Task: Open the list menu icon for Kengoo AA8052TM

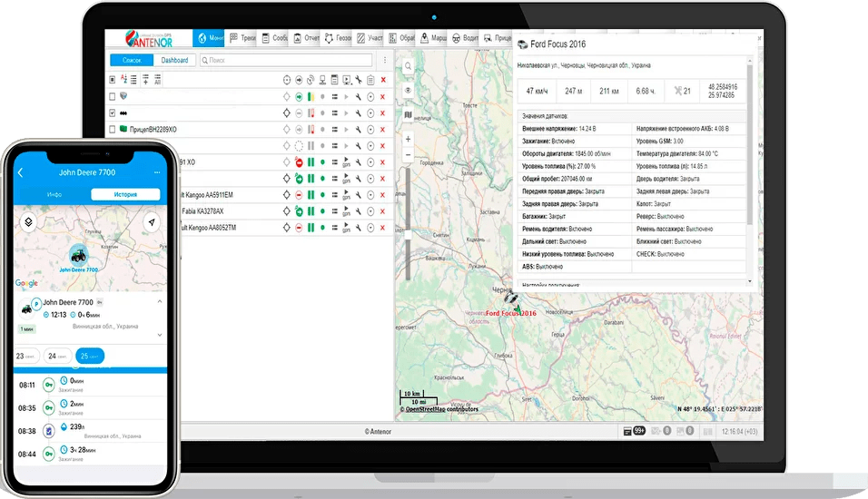Action: [x=335, y=228]
